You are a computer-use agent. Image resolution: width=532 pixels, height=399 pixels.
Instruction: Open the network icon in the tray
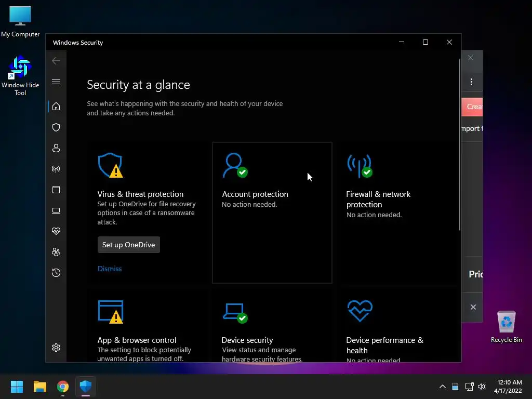click(x=469, y=387)
